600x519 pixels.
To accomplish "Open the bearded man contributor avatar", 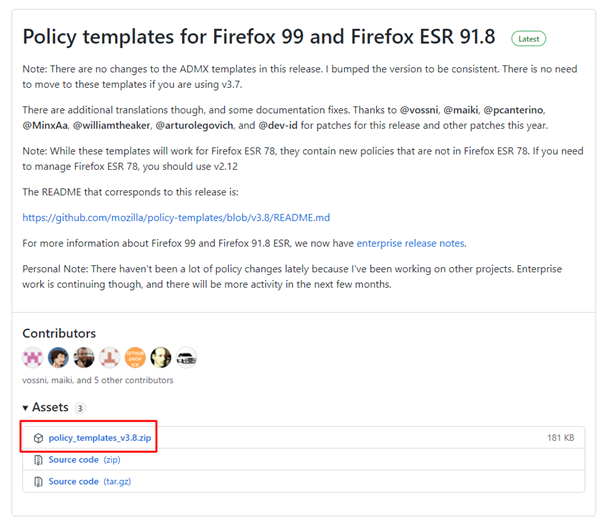I will click(x=84, y=357).
